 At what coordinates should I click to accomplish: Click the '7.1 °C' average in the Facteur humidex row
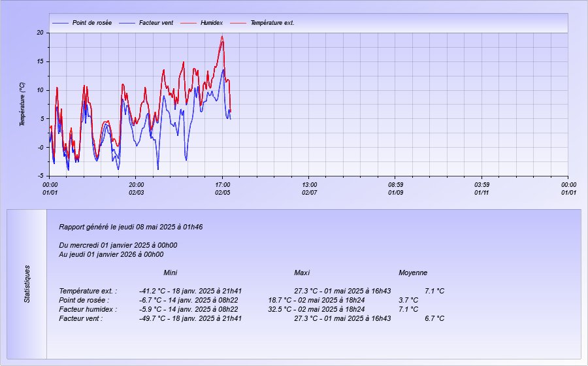click(x=408, y=309)
